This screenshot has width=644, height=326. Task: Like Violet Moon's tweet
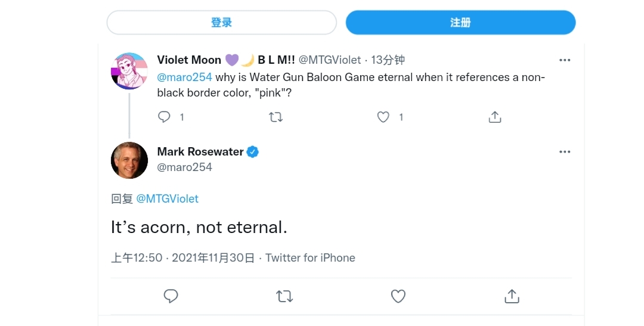(x=383, y=117)
